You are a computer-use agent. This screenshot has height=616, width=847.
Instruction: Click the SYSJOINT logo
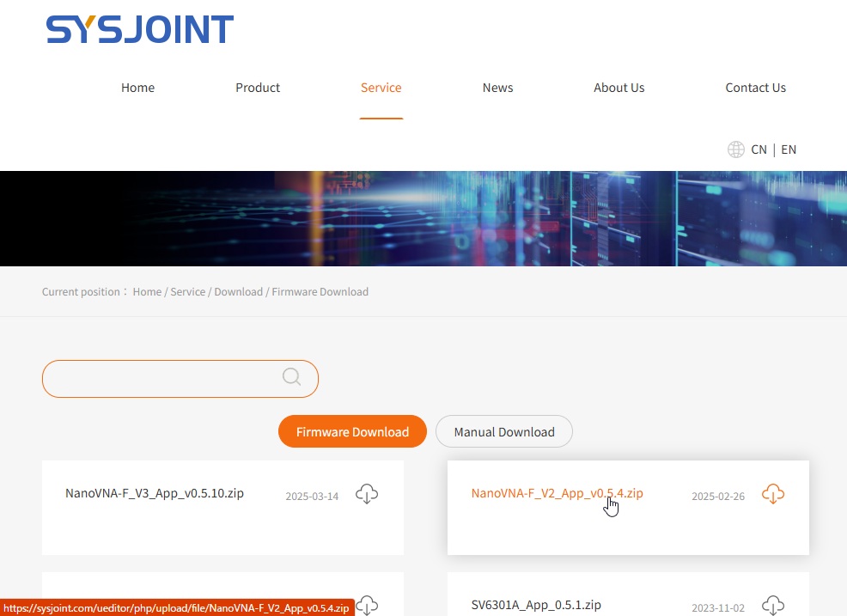coord(140,30)
